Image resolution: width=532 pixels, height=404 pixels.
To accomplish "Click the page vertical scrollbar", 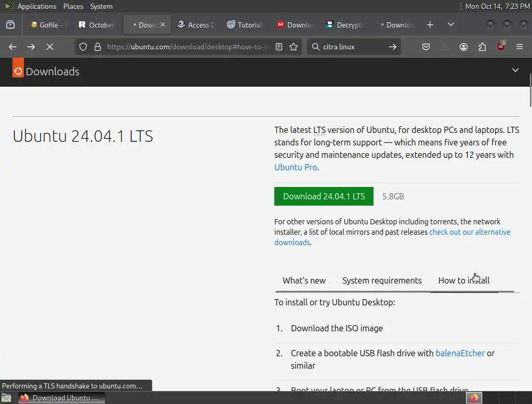I will click(530, 91).
